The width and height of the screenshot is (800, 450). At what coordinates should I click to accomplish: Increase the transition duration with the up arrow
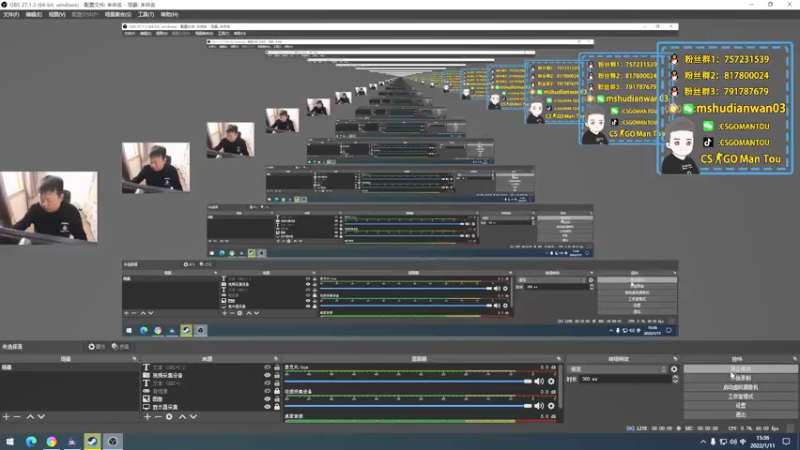(676, 377)
